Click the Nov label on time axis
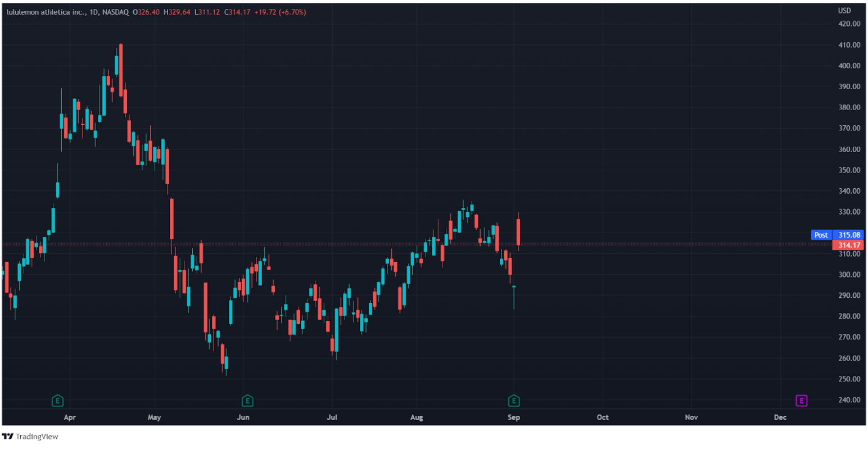Viewport: 868px width, 450px height. (x=691, y=417)
